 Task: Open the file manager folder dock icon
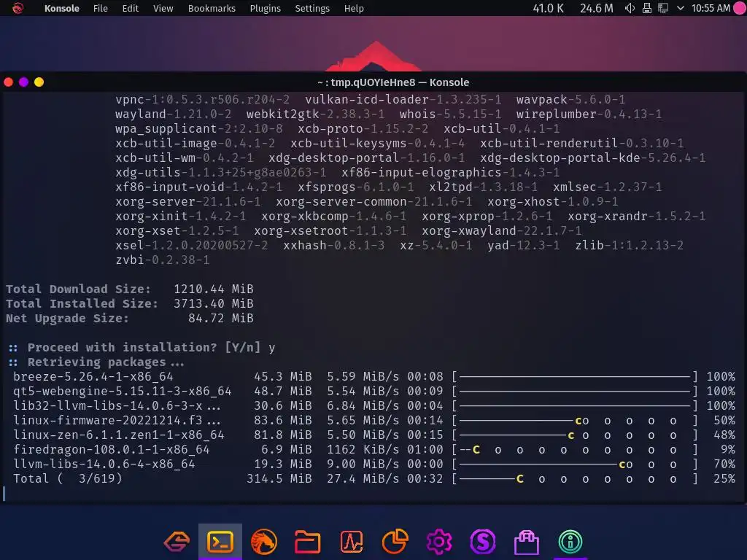point(307,542)
